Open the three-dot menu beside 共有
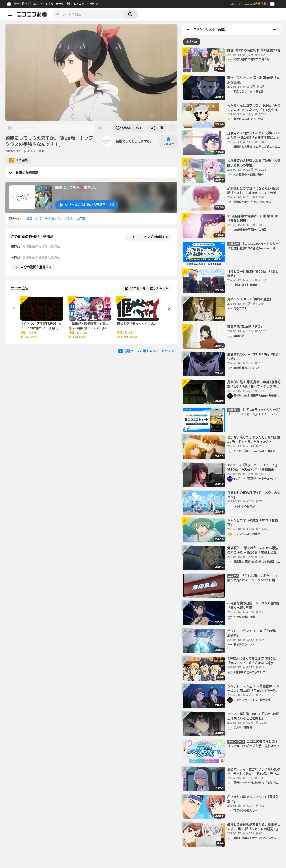The width and height of the screenshot is (286, 868). [x=173, y=128]
